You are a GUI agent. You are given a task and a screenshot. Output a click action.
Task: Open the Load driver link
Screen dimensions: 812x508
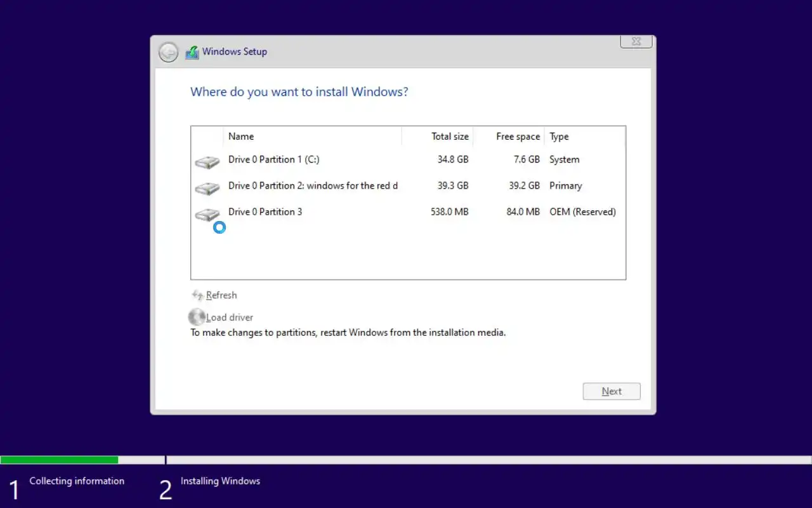(230, 317)
